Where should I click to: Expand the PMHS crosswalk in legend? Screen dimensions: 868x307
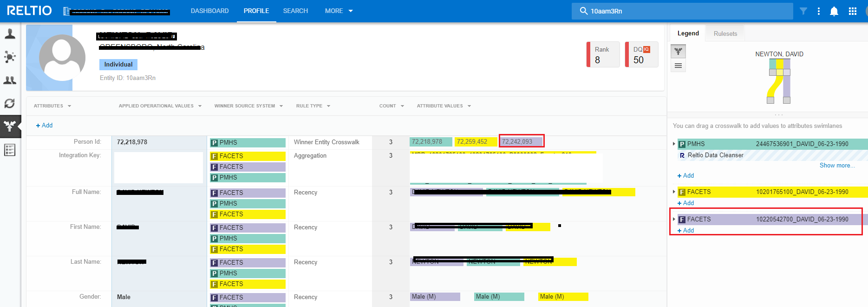tap(674, 144)
